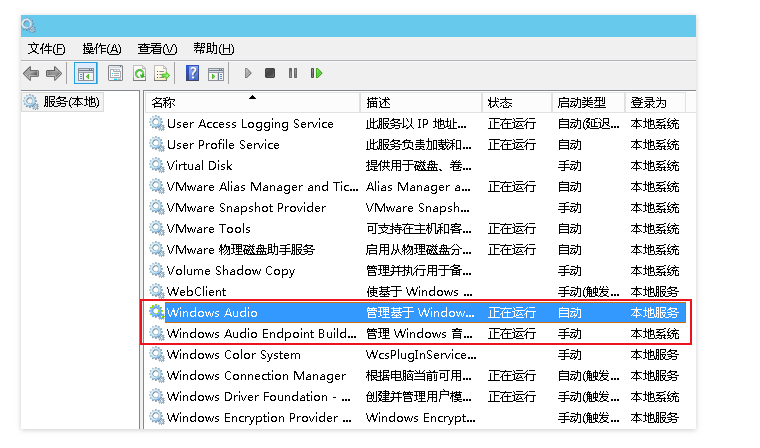This screenshot has height=448, width=760.
Task: Click the gear icon beside VMware Tools
Action: pos(156,228)
